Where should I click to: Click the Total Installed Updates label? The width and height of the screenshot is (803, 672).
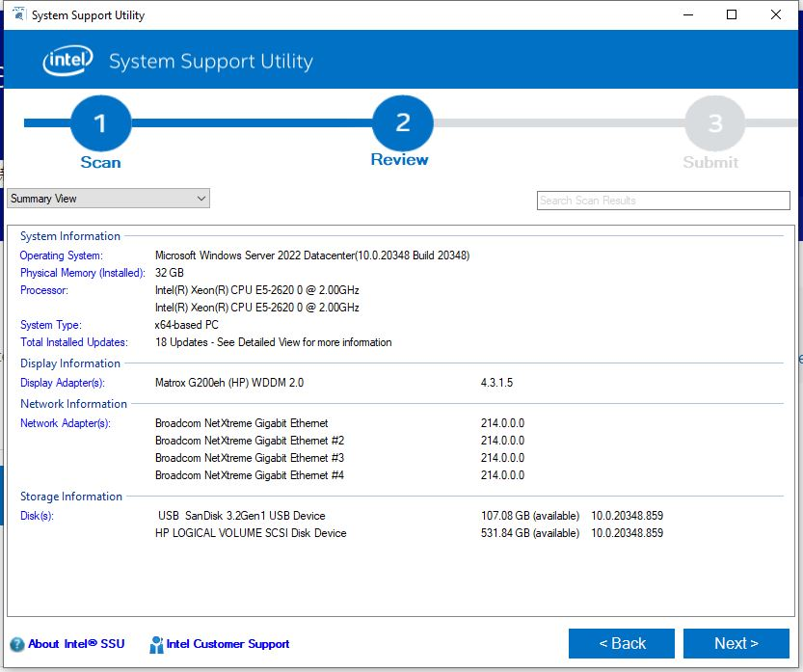[74, 342]
